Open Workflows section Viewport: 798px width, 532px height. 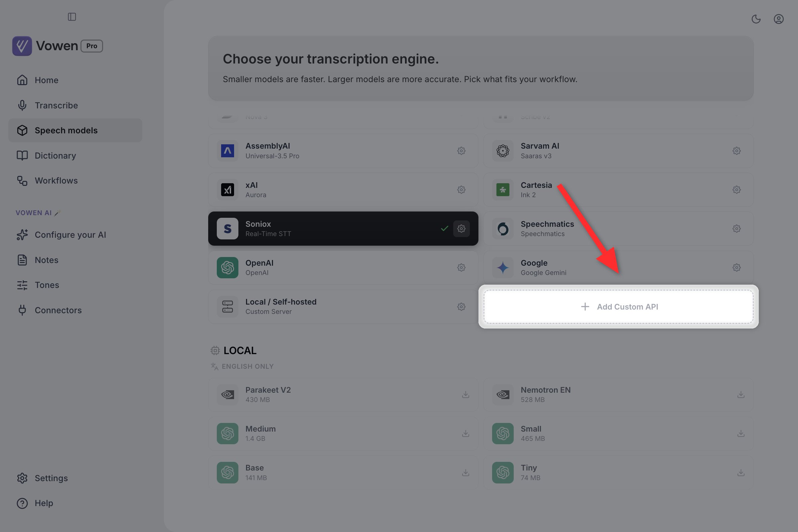coord(75,181)
